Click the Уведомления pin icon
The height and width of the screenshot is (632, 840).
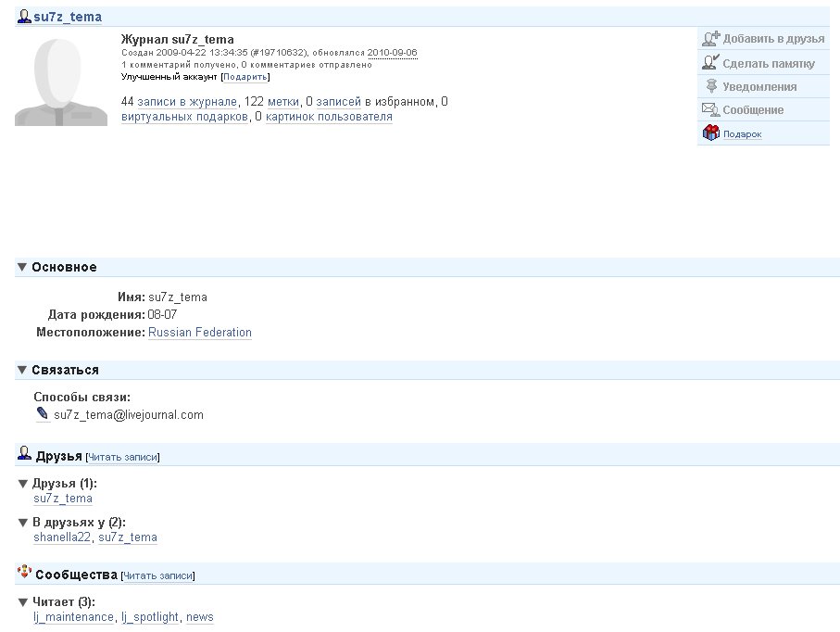click(x=710, y=86)
